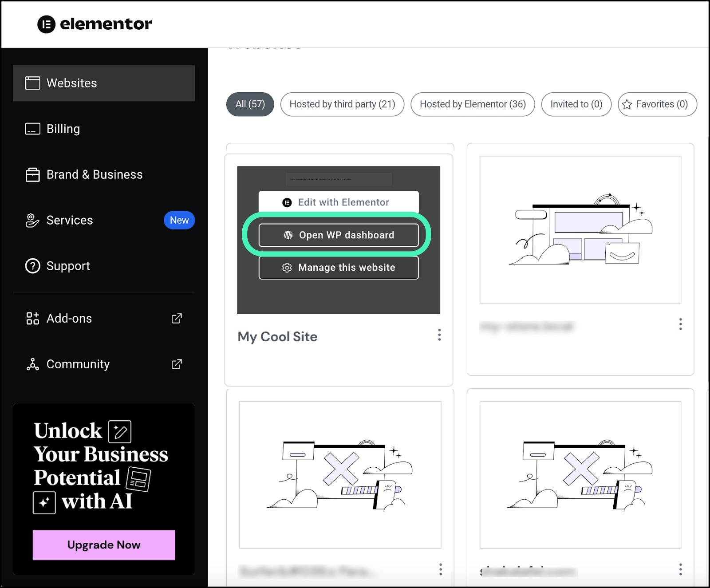The height and width of the screenshot is (588, 710).
Task: Click the Services hand-gear icon
Action: tap(32, 220)
